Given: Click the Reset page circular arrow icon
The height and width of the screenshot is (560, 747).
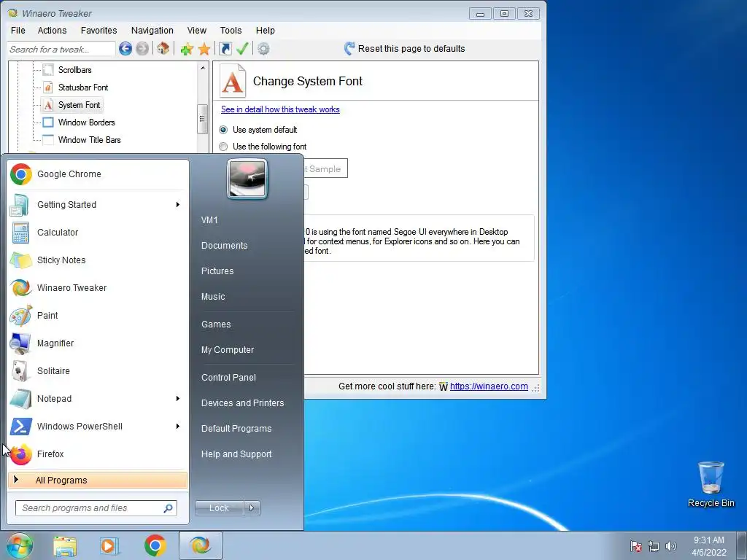Looking at the screenshot, I should (349, 49).
